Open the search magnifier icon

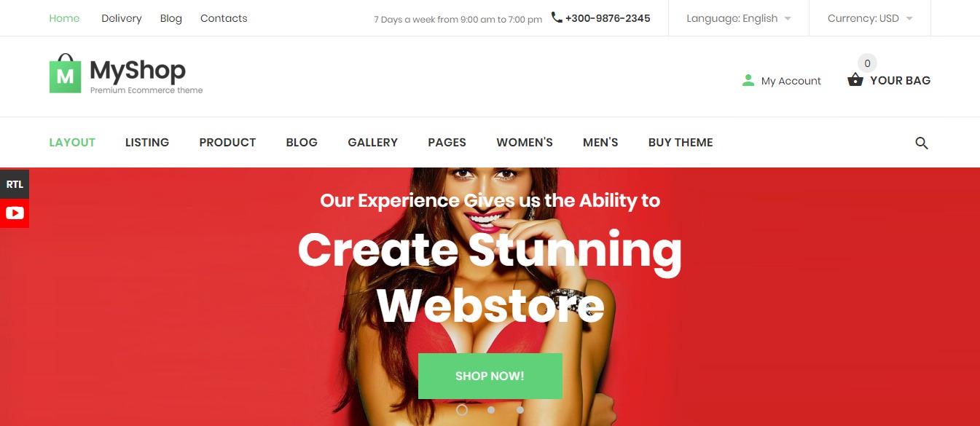click(922, 143)
